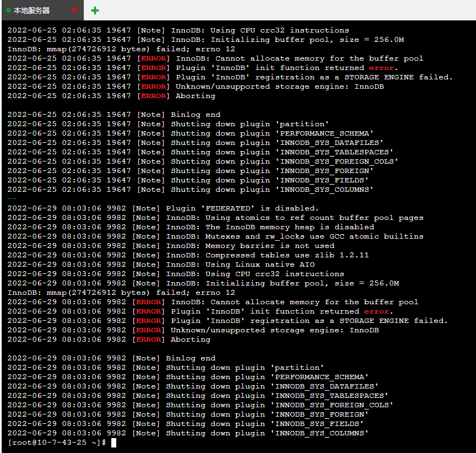Close the 本地服务器 tab with red X

click(x=74, y=10)
